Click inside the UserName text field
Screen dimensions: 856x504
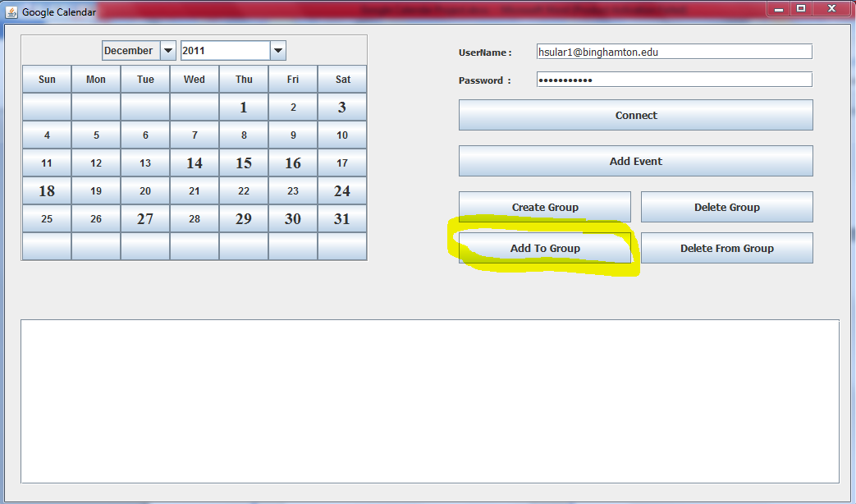coord(673,52)
